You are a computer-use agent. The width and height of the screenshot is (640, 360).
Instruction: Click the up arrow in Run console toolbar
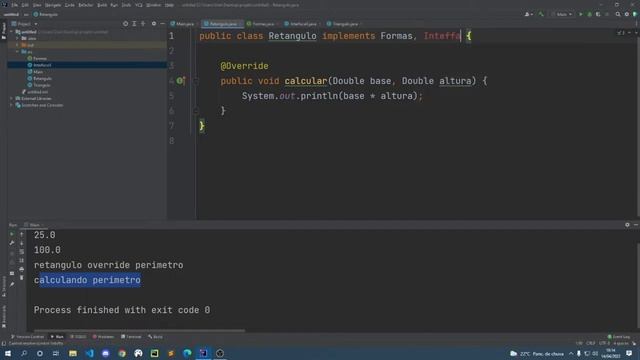(x=22, y=234)
